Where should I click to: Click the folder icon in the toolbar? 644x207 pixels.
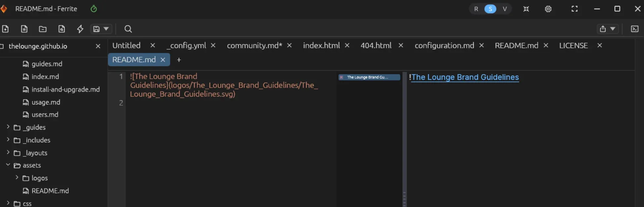(43, 29)
